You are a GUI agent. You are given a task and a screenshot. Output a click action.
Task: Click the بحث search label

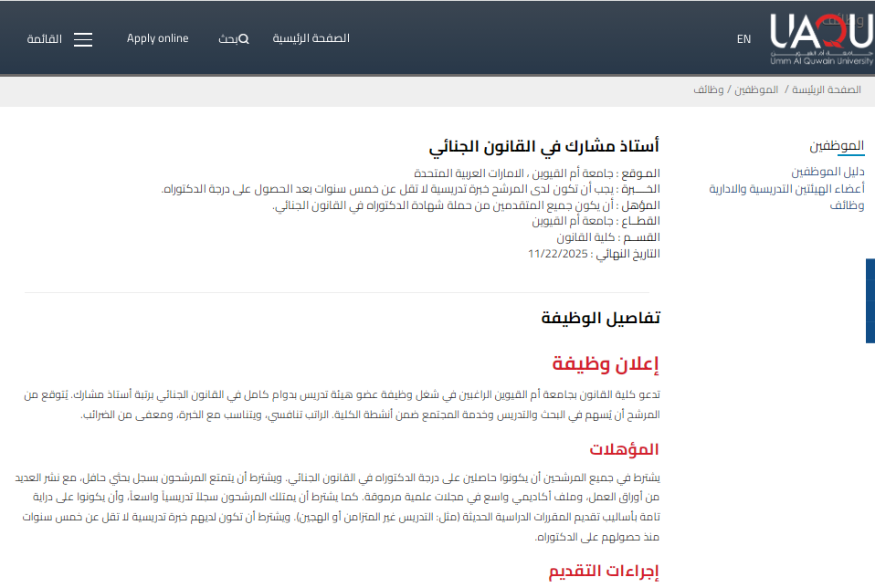[227, 39]
